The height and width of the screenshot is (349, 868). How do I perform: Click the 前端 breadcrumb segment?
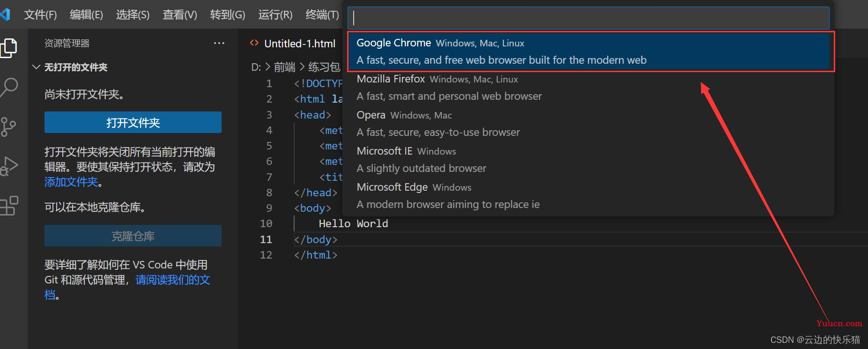tap(285, 67)
